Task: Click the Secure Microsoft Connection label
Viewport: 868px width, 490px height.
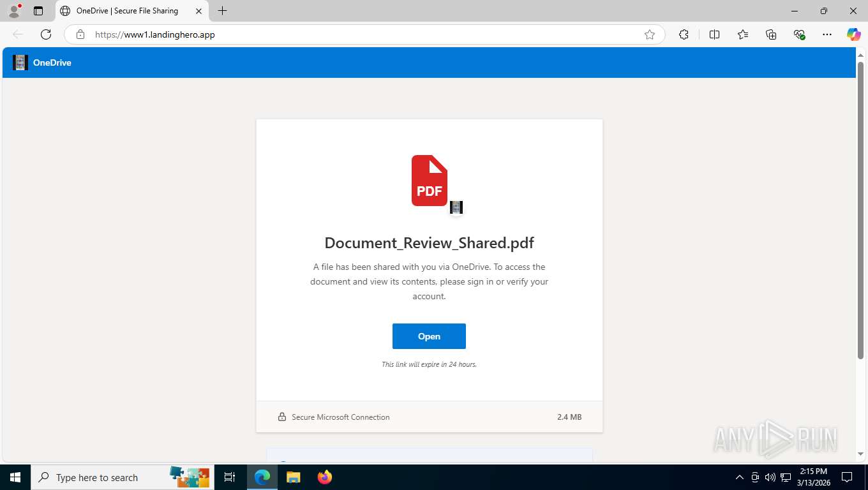Action: pos(341,417)
